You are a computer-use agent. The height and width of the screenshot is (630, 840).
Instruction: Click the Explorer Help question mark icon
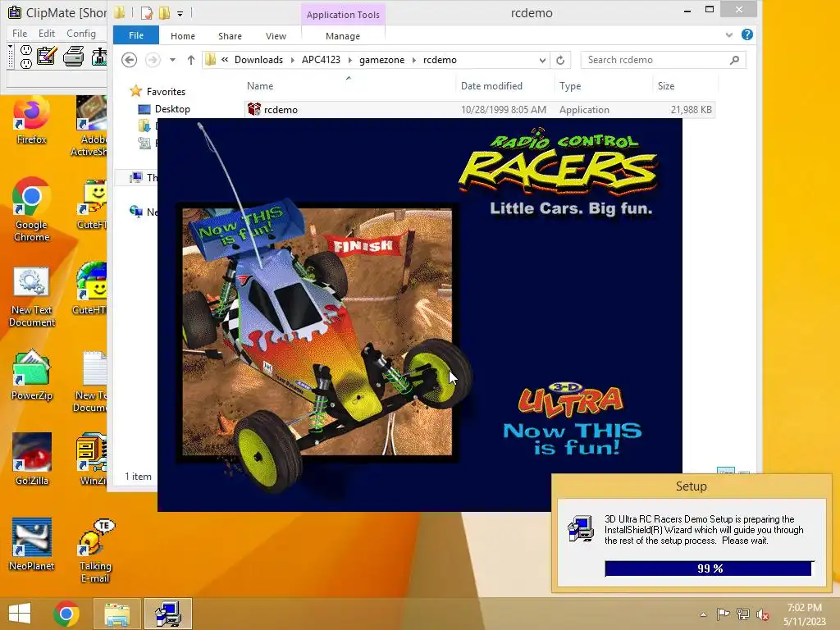pos(746,34)
